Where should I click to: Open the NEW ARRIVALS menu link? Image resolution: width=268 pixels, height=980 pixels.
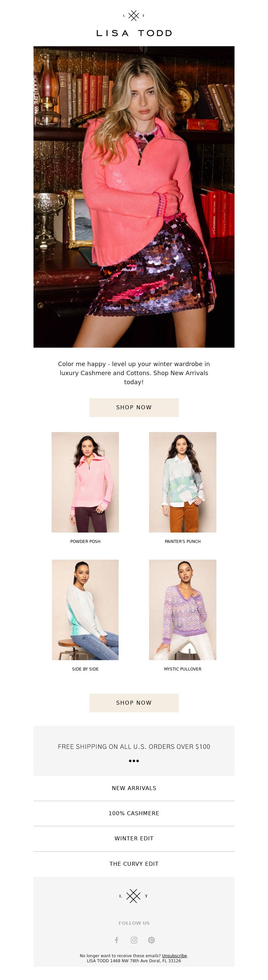134,788
